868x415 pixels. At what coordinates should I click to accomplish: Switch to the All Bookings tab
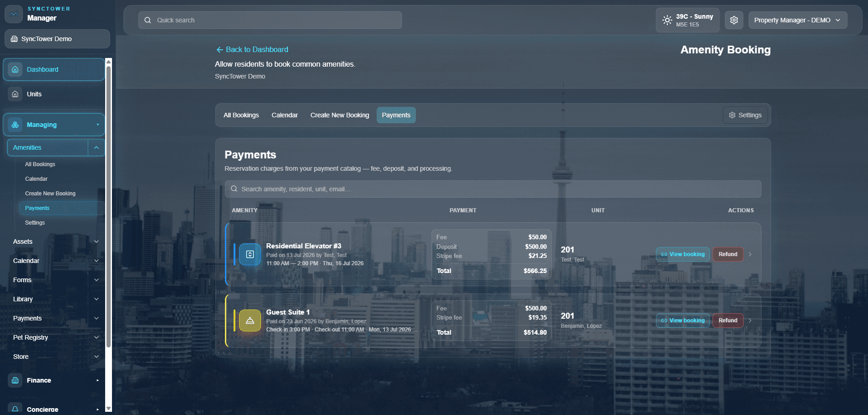(241, 115)
